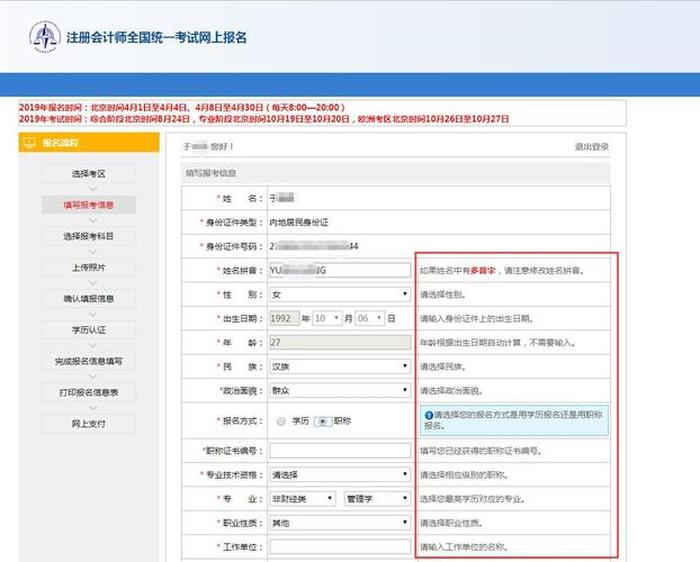
Task: Open the birth year dropdown showing 1992
Action: pos(288,318)
